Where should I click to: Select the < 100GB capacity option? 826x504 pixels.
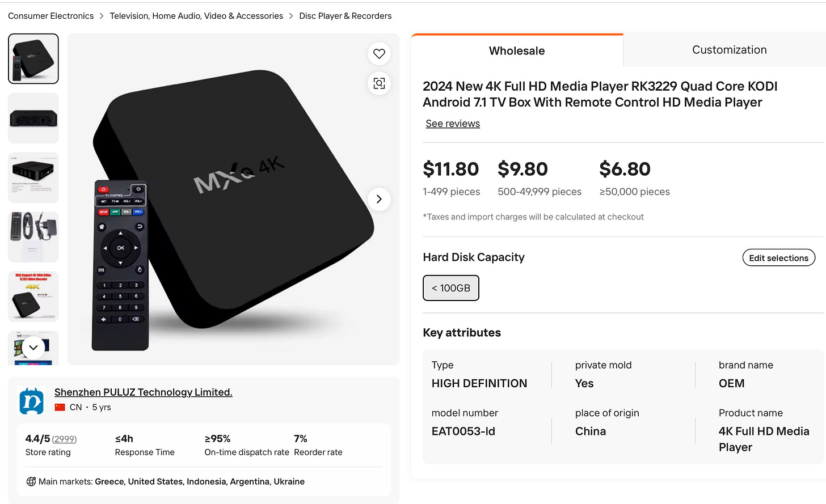pos(451,288)
